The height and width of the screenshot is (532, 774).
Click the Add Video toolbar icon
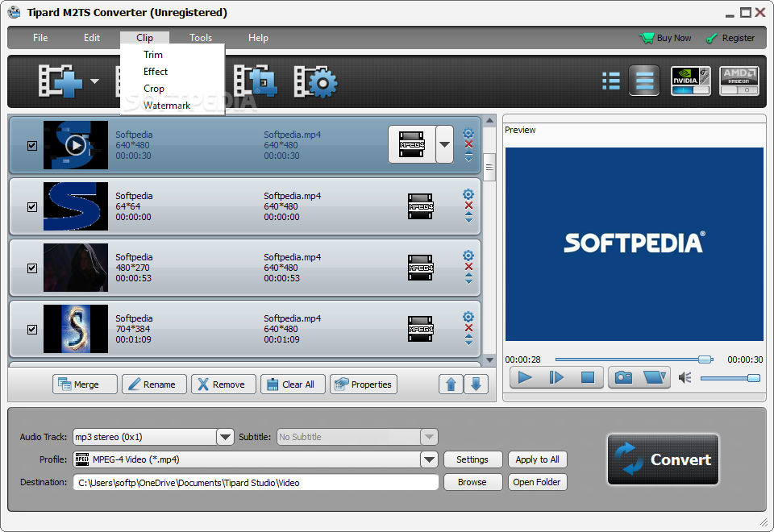[60, 81]
